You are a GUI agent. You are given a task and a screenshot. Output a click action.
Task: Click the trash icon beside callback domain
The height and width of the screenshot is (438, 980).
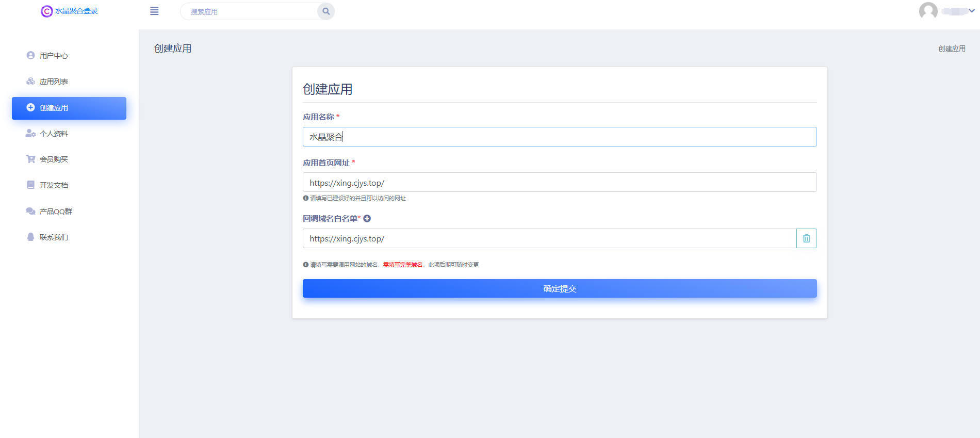[806, 238]
